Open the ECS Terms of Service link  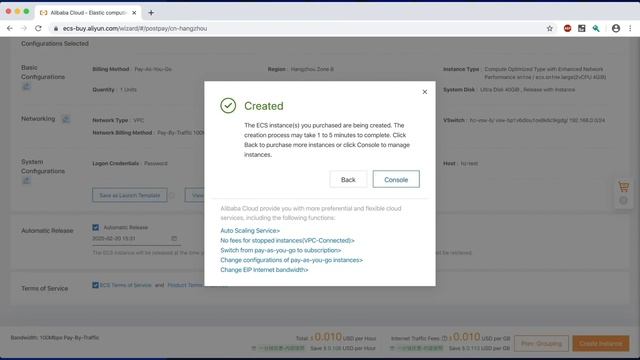tap(126, 285)
